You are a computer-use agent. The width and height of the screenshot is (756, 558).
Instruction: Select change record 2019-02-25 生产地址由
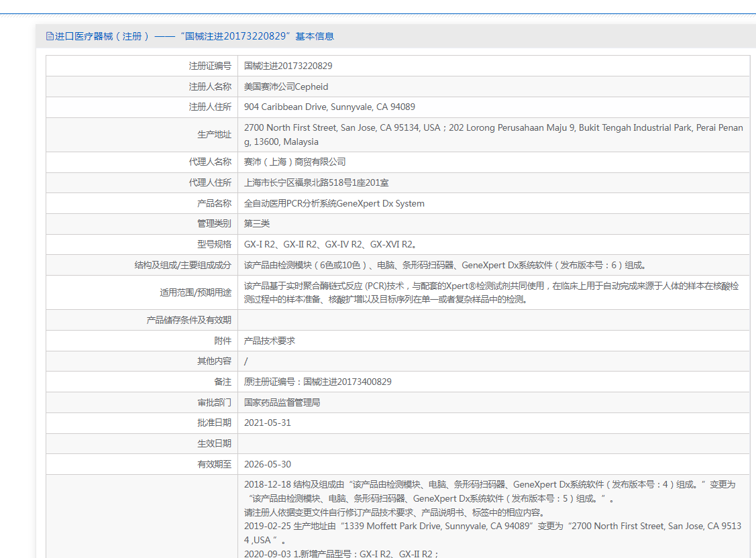[x=493, y=533]
